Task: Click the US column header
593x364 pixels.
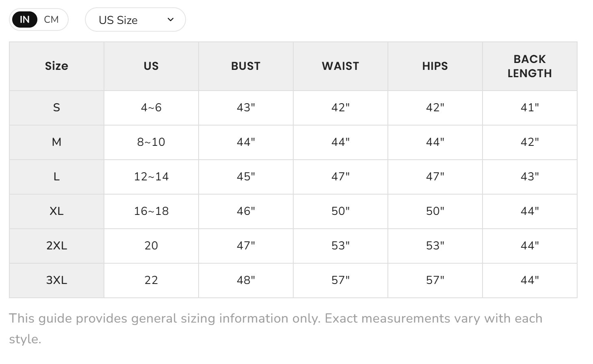Action: (151, 66)
